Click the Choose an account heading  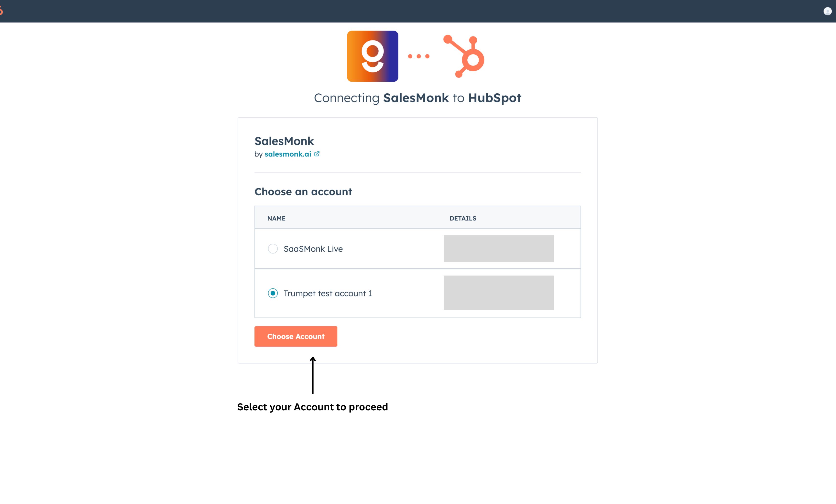point(303,192)
